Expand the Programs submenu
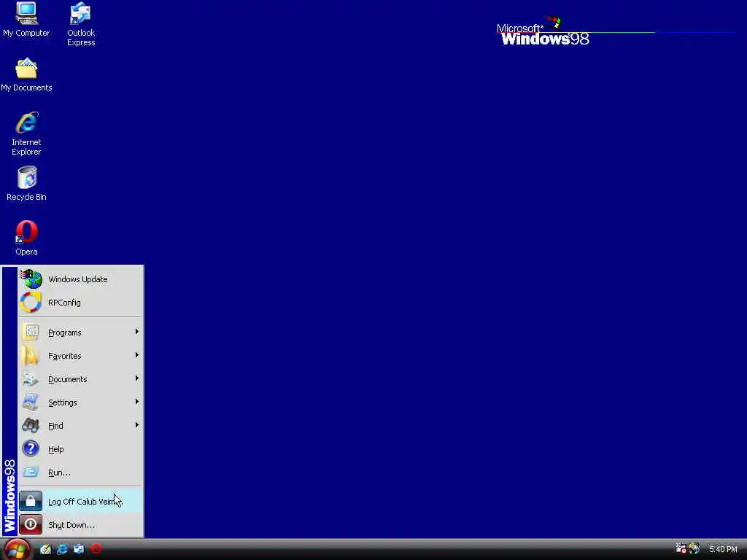The width and height of the screenshot is (747, 560). point(80,332)
